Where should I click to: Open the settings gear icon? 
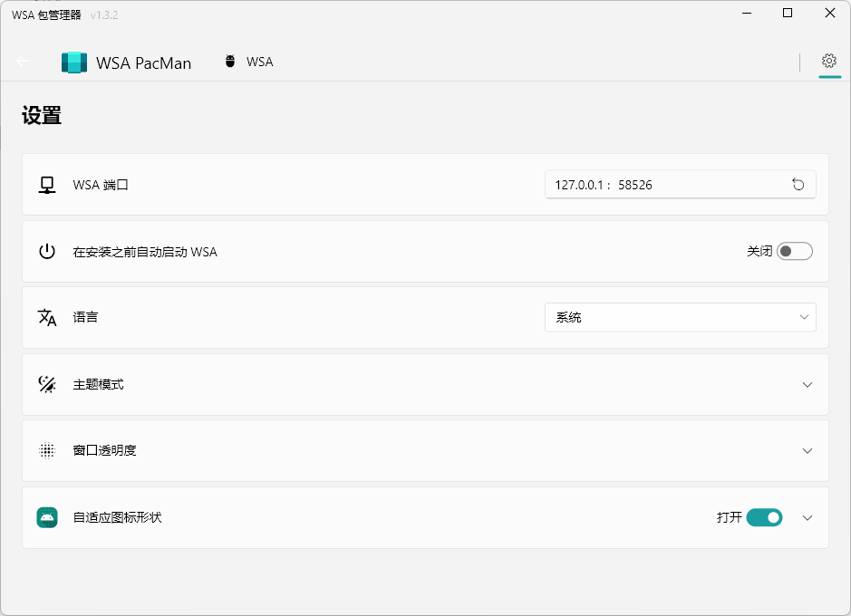point(828,61)
